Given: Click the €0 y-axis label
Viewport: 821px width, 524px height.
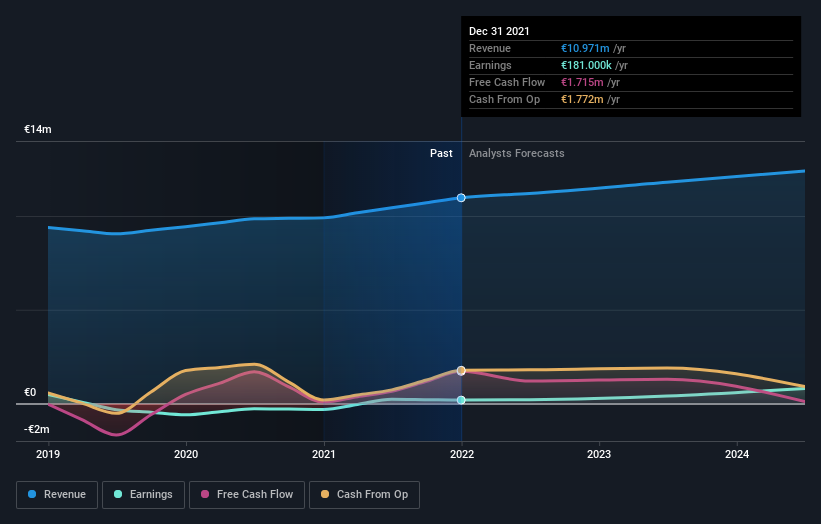Looking at the screenshot, I should [30, 392].
